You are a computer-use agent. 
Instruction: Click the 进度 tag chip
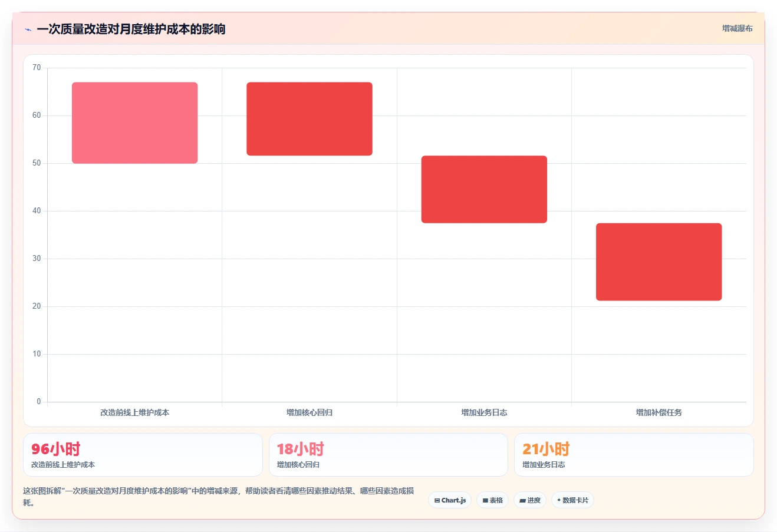tap(530, 500)
